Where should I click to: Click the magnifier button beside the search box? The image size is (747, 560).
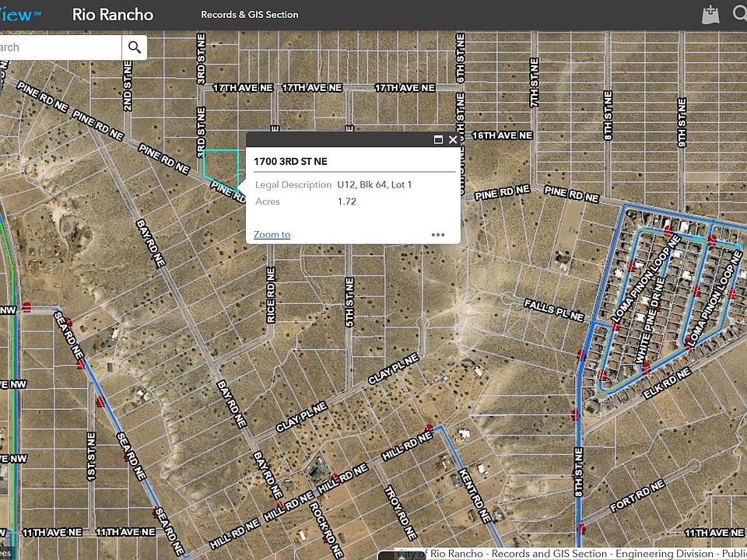(x=135, y=47)
